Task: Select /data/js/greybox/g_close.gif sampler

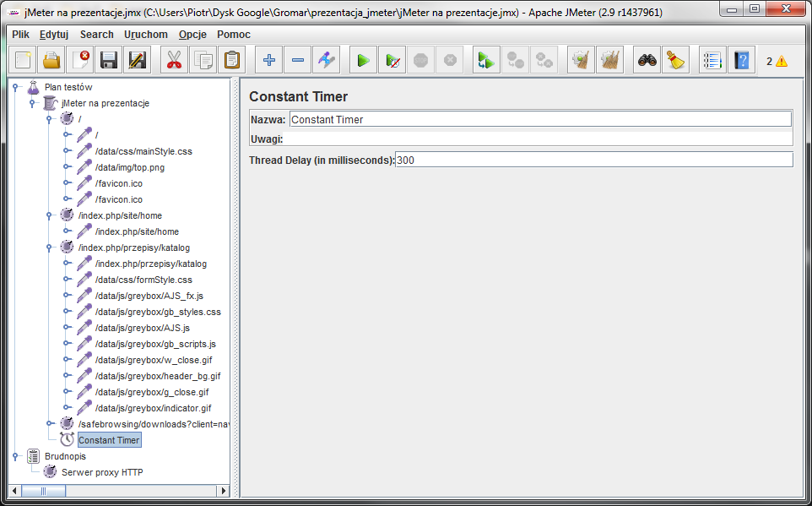Action: [152, 393]
